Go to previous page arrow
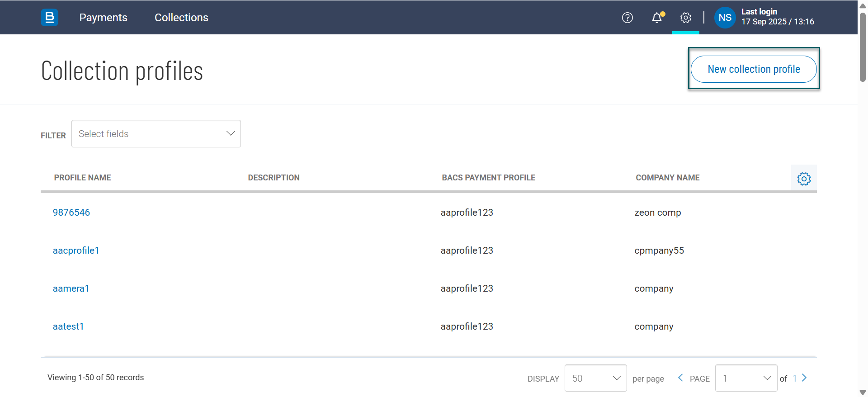 click(680, 378)
